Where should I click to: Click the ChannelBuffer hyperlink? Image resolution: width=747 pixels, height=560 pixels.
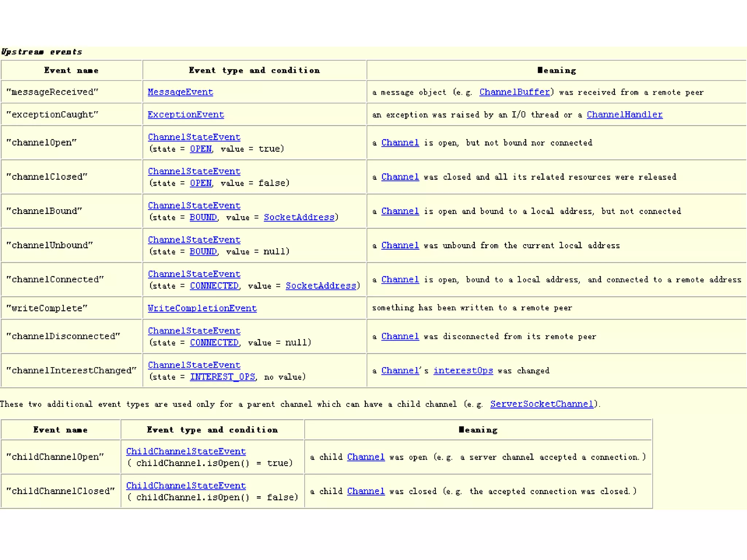(x=514, y=92)
